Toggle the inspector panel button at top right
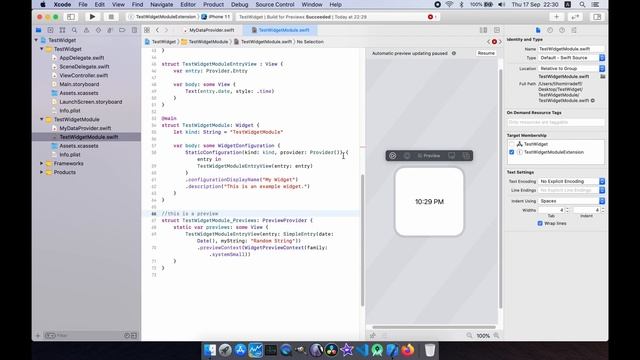Viewport: 640px width, 360px height. 597,17
